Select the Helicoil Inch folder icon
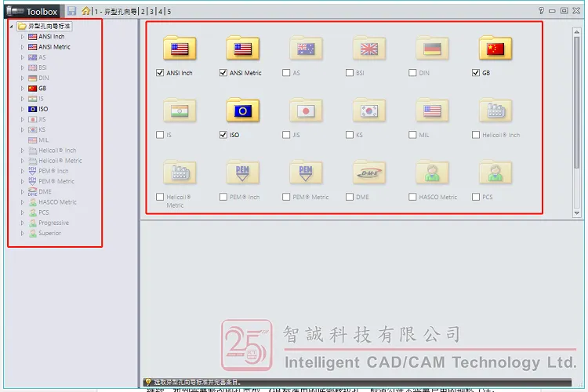This screenshot has width=588, height=392. 495,111
